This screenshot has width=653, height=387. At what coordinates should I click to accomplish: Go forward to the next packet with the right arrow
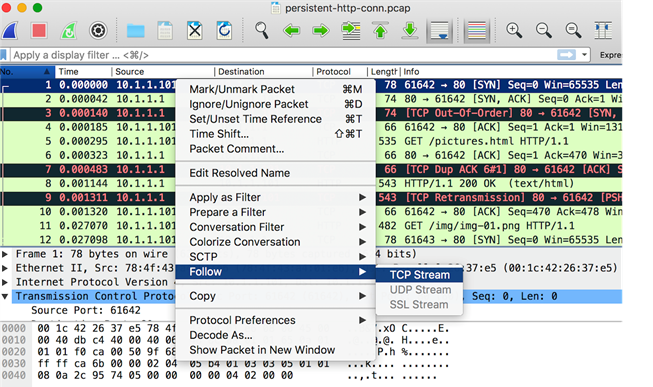coord(321,30)
